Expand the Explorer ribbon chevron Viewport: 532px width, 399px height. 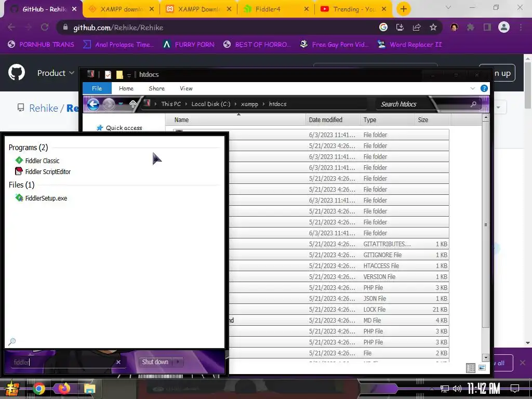click(473, 88)
